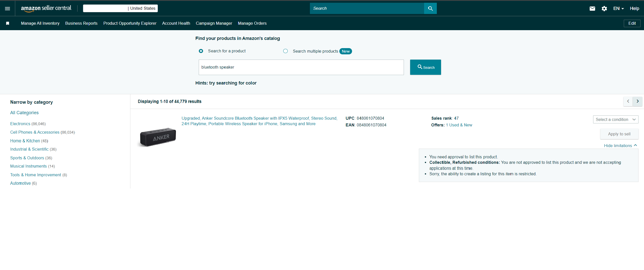This screenshot has width=644, height=270.
Task: Open Account Health
Action: pyautogui.click(x=176, y=23)
